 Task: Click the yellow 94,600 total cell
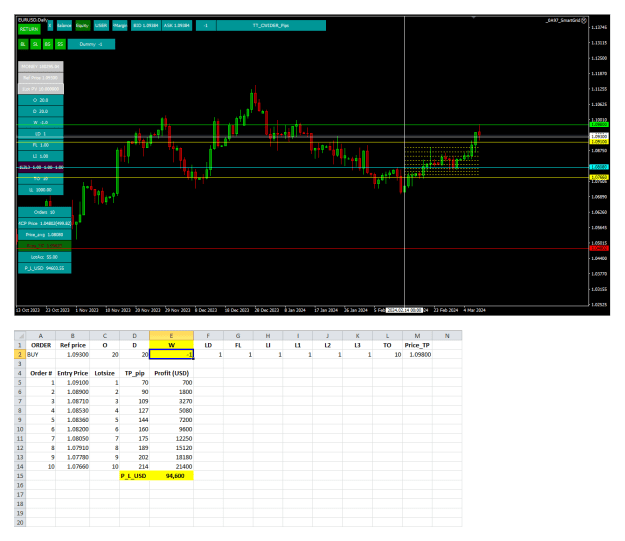click(x=171, y=476)
